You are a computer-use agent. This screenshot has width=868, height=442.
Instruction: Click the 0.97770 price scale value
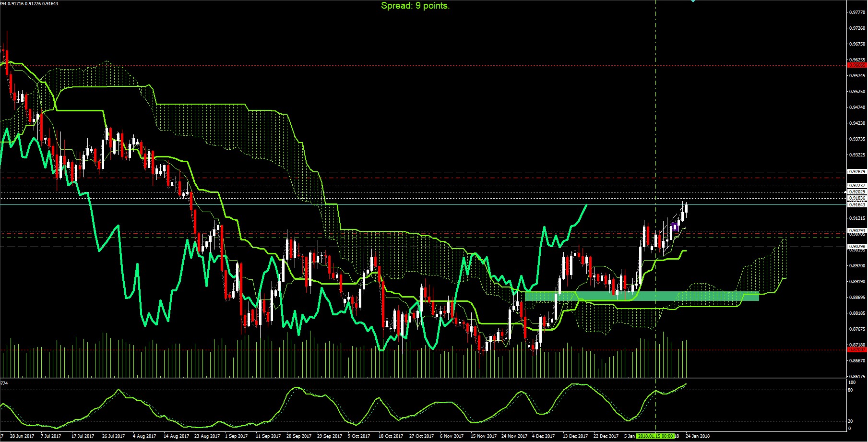(857, 12)
